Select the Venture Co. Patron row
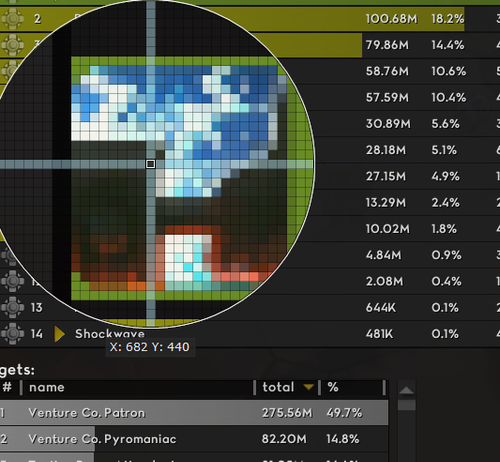The width and height of the screenshot is (500, 462). click(194, 413)
